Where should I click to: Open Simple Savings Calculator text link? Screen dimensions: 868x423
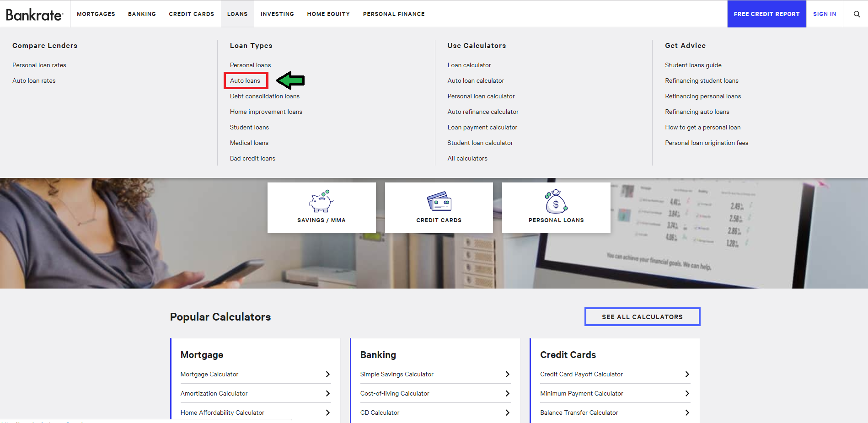(x=396, y=374)
